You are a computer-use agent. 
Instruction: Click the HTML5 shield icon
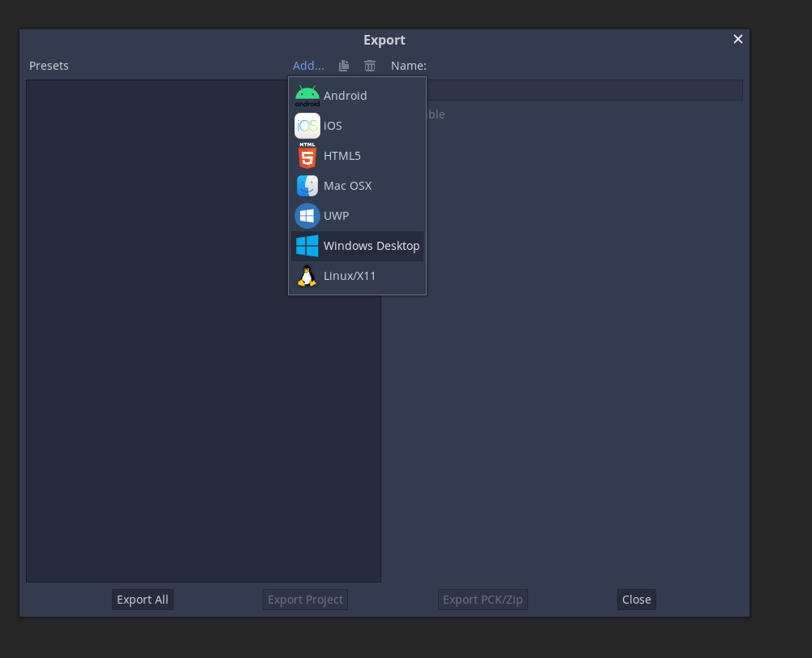coord(307,156)
